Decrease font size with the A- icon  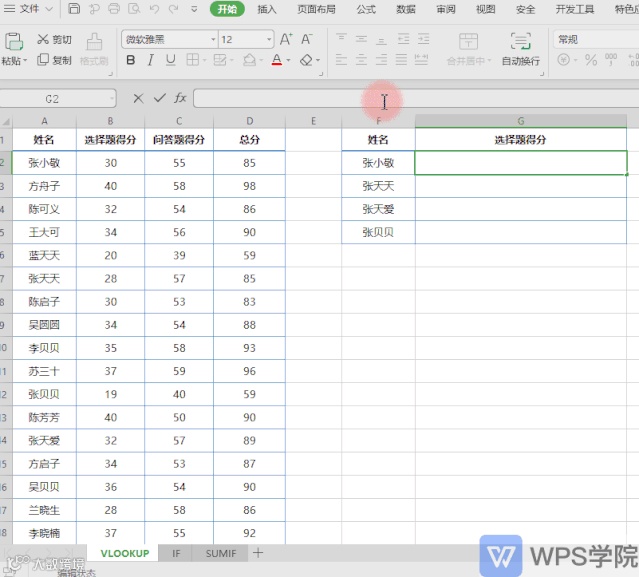coord(306,39)
